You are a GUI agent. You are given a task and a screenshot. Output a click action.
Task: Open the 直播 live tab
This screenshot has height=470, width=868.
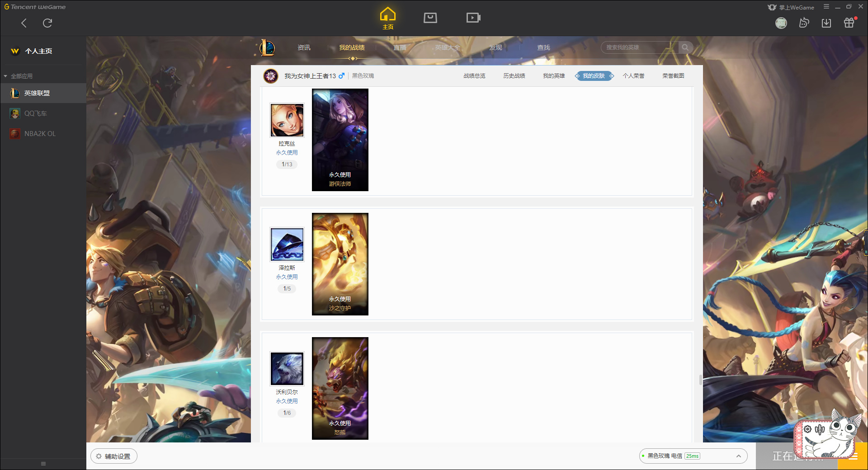click(400, 47)
